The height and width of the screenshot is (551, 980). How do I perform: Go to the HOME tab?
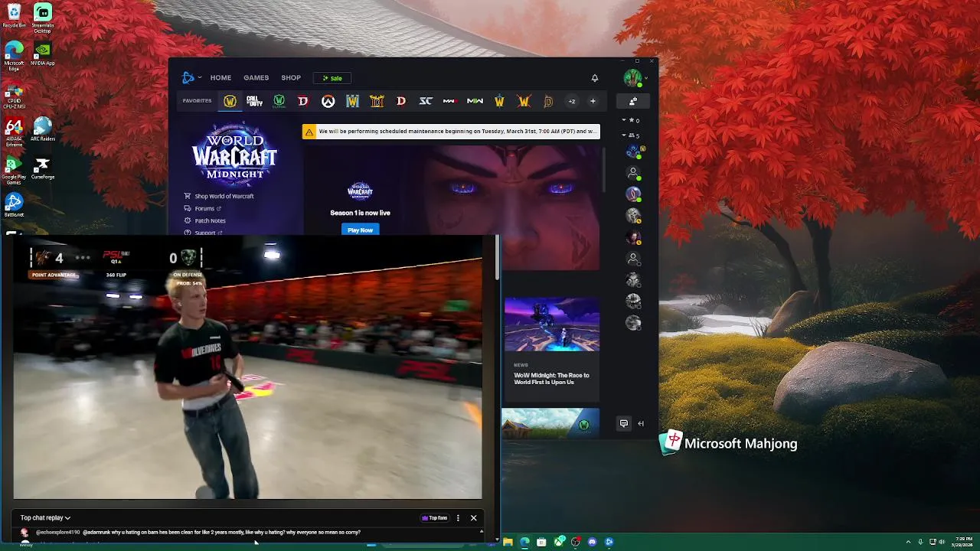click(x=220, y=77)
